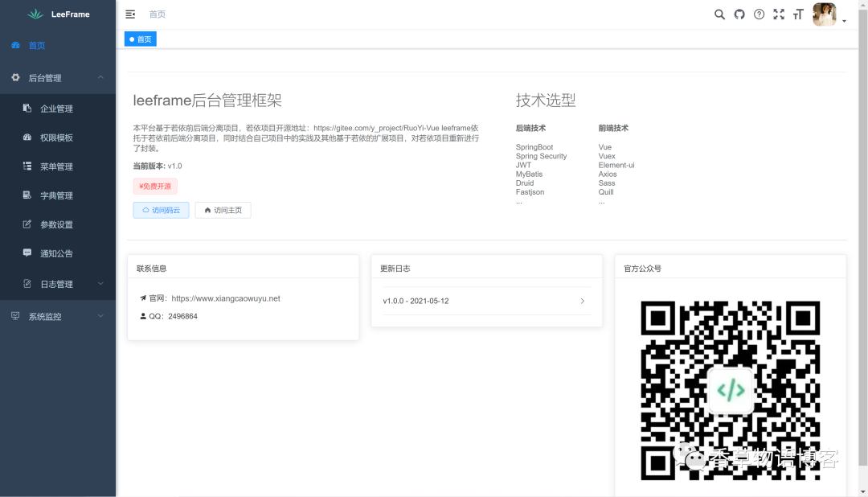
Task: Click the 后台管理 gear icon
Action: click(x=15, y=77)
